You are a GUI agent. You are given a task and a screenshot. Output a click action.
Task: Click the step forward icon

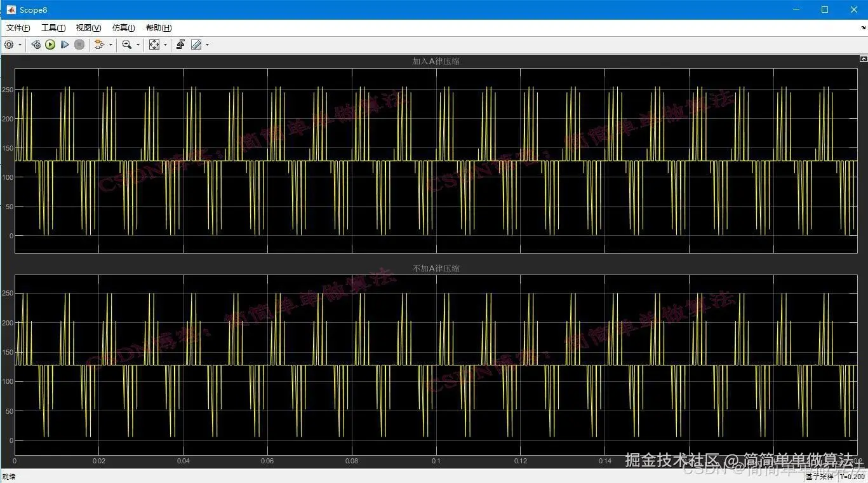(65, 44)
